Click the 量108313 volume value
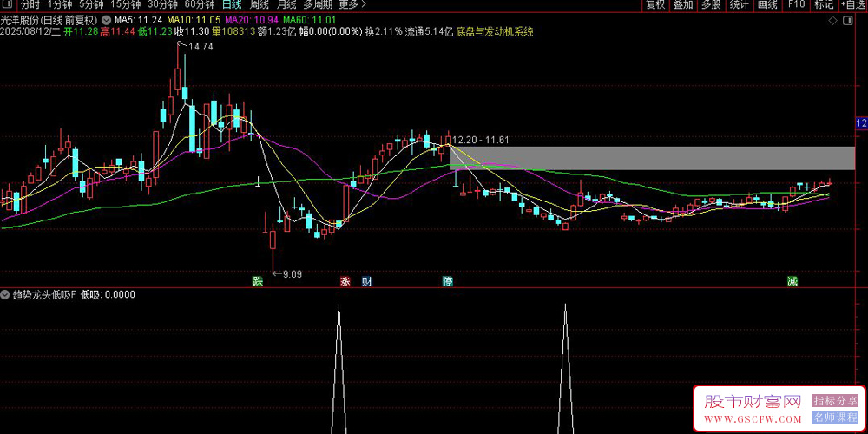Image resolution: width=868 pixels, height=434 pixels. [233, 31]
